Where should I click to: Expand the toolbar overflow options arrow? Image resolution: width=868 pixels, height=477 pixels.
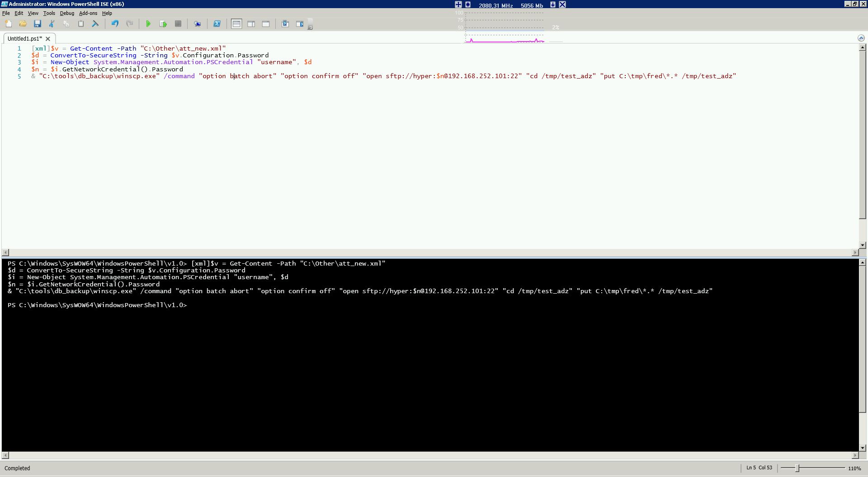click(310, 28)
